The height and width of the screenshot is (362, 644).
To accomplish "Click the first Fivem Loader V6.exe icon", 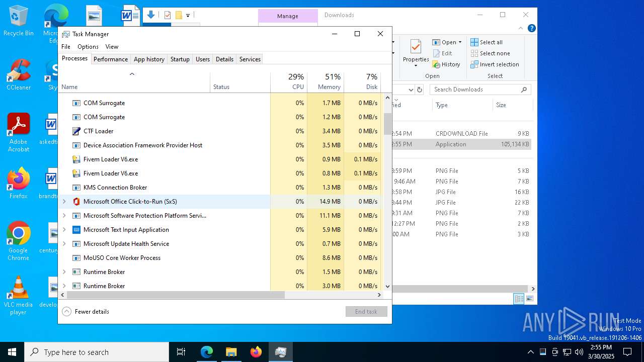I will click(76, 159).
